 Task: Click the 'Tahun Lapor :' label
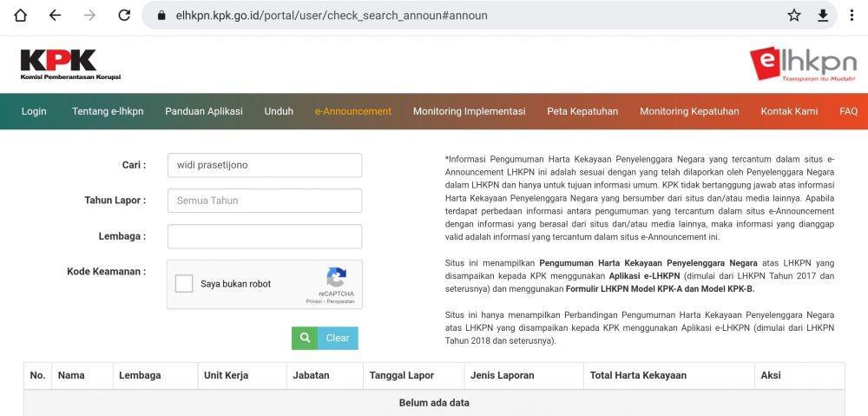click(x=115, y=201)
